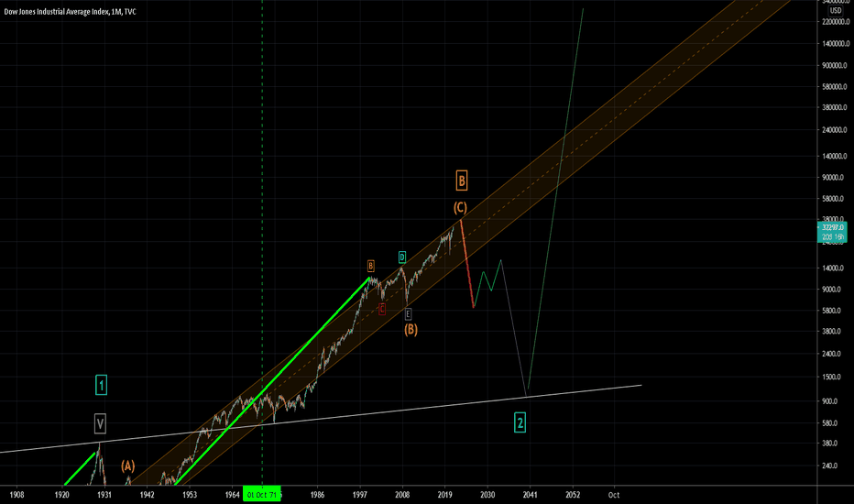Select the orange (C) wave label
Screen dimensions: 854x504
click(460, 208)
